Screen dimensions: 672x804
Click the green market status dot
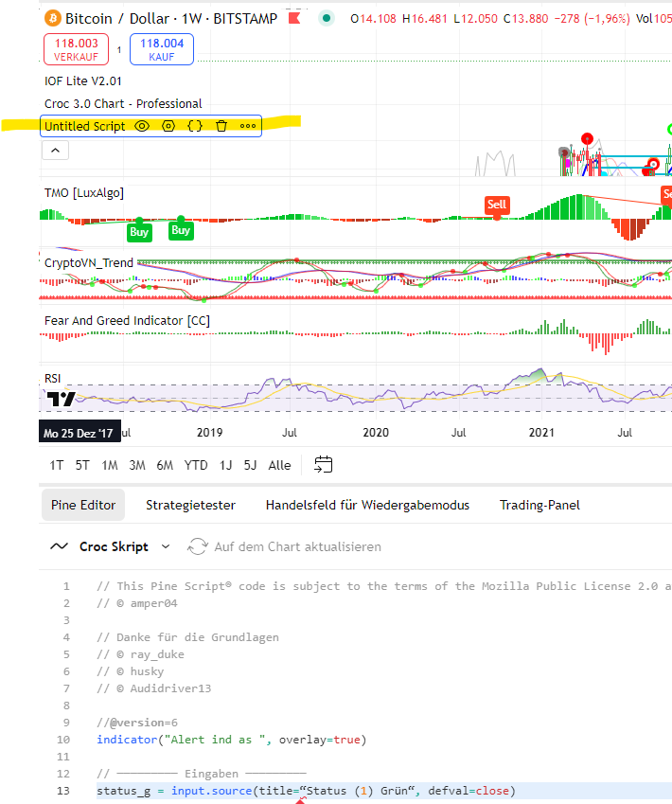click(x=327, y=18)
